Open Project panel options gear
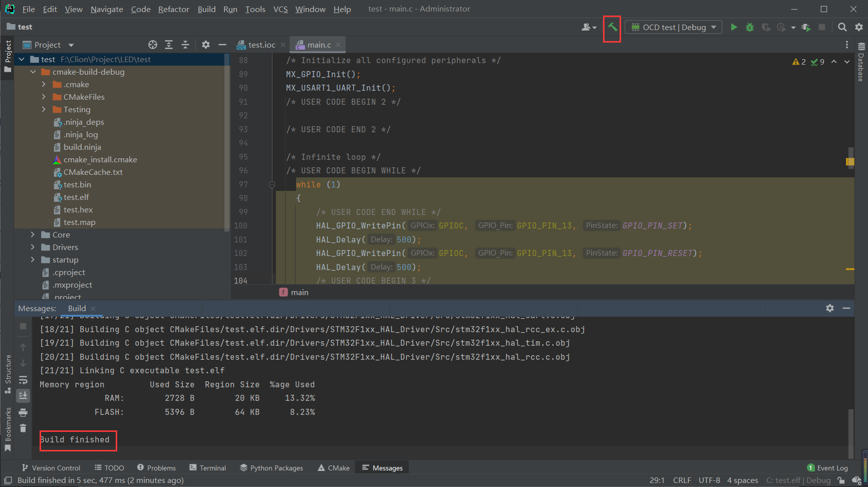 [x=206, y=45]
